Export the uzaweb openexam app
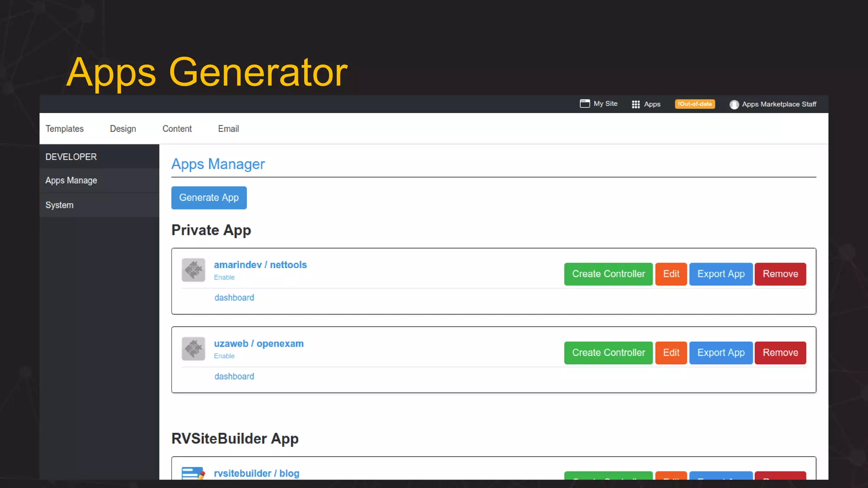Screen dimensions: 868x488 point(721,353)
